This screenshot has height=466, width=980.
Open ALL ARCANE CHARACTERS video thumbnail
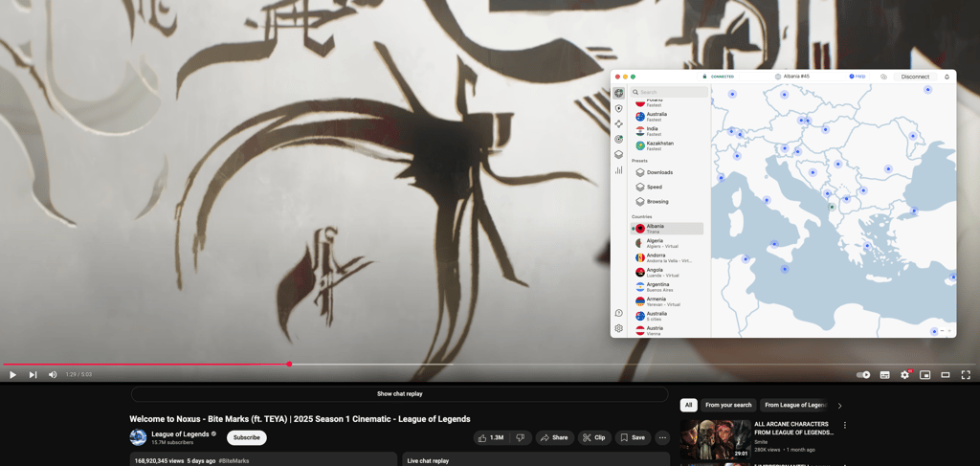click(x=715, y=440)
